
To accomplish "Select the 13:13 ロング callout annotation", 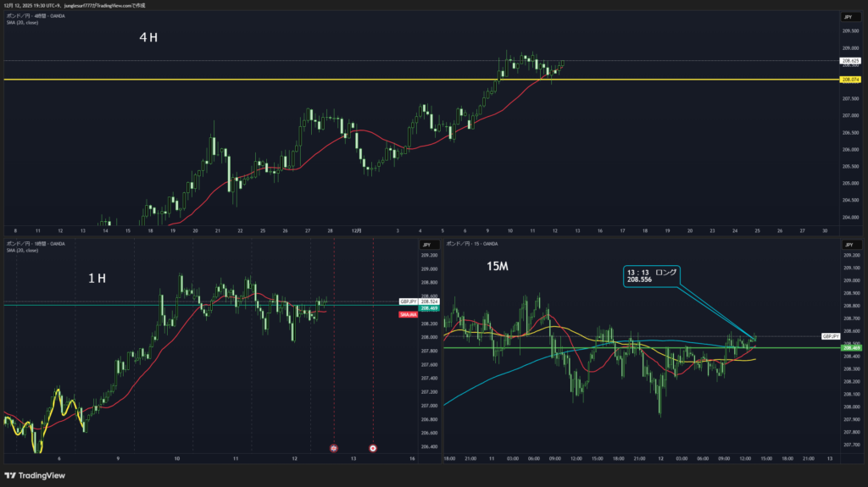I will [x=650, y=274].
